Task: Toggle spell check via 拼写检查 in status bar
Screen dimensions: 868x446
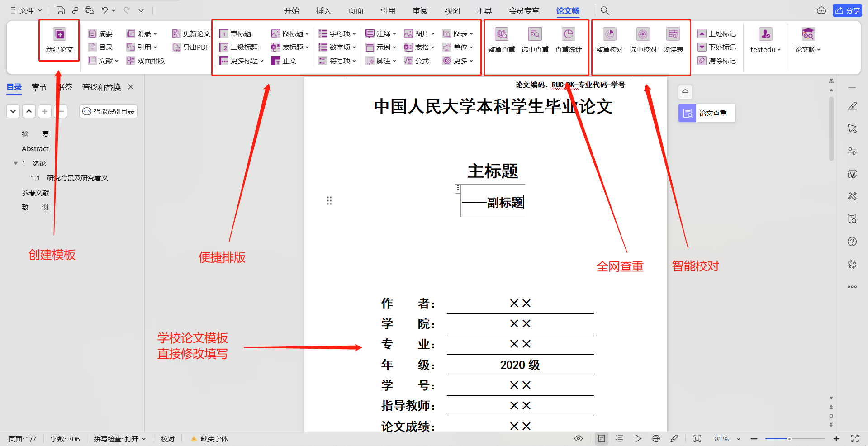Action: tap(119, 438)
